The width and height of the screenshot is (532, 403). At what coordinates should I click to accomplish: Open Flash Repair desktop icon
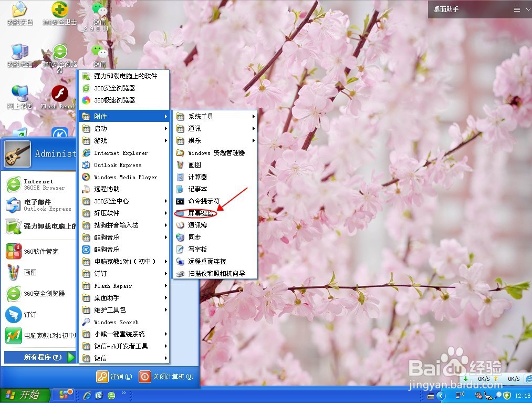pos(59,97)
